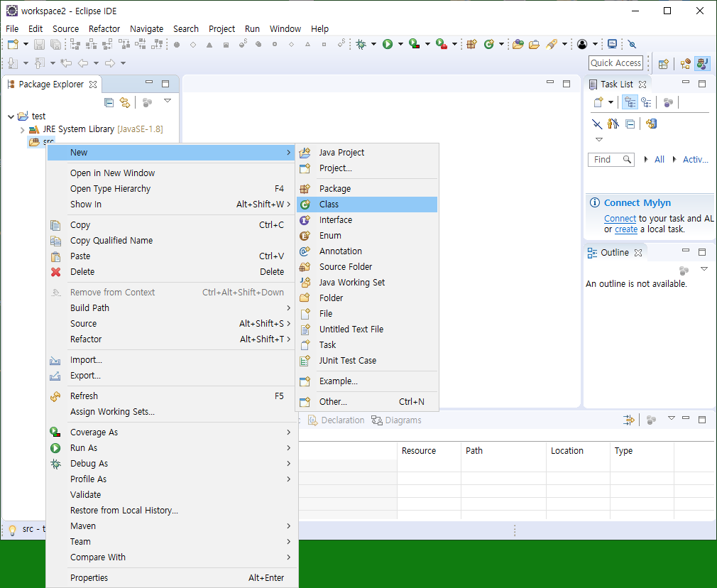Minimize the Task List view
717x588 pixels.
(686, 83)
